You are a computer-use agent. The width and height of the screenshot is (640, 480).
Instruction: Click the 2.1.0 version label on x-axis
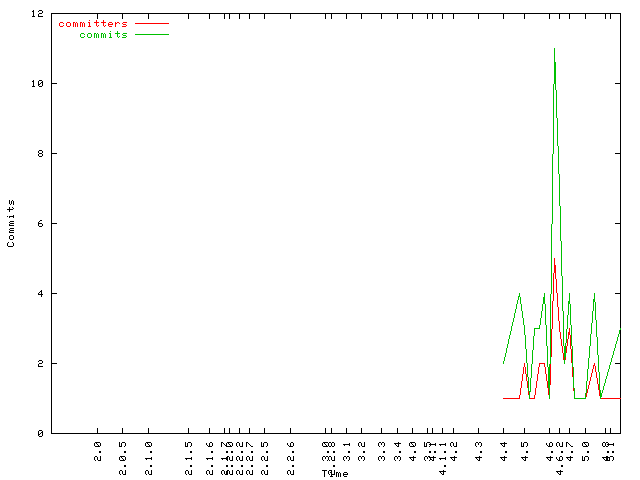(x=149, y=449)
